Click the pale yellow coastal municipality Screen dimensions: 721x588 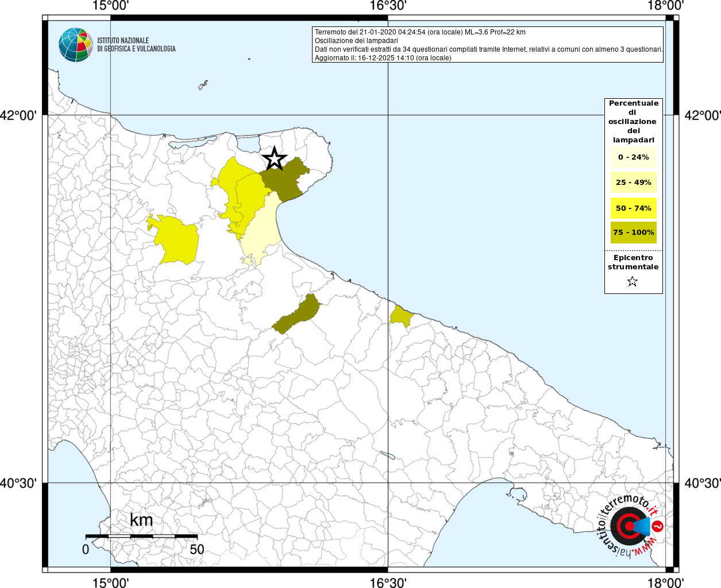coord(263,230)
